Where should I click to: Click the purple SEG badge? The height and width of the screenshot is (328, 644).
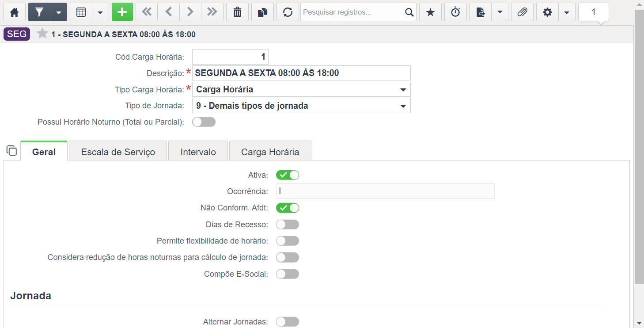point(17,34)
